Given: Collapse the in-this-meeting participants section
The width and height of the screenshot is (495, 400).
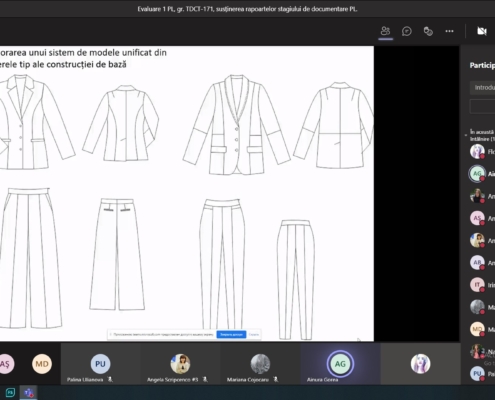Looking at the screenshot, I should click(x=466, y=135).
